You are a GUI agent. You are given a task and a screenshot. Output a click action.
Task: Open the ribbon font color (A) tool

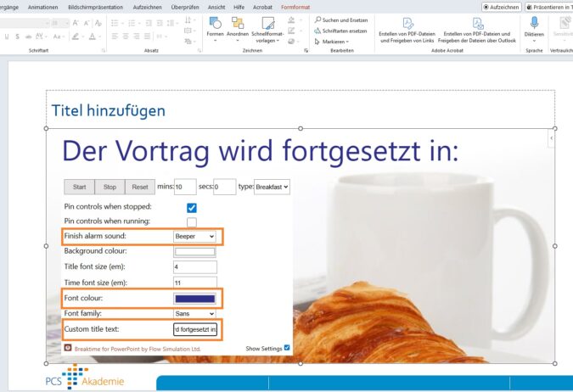point(93,36)
